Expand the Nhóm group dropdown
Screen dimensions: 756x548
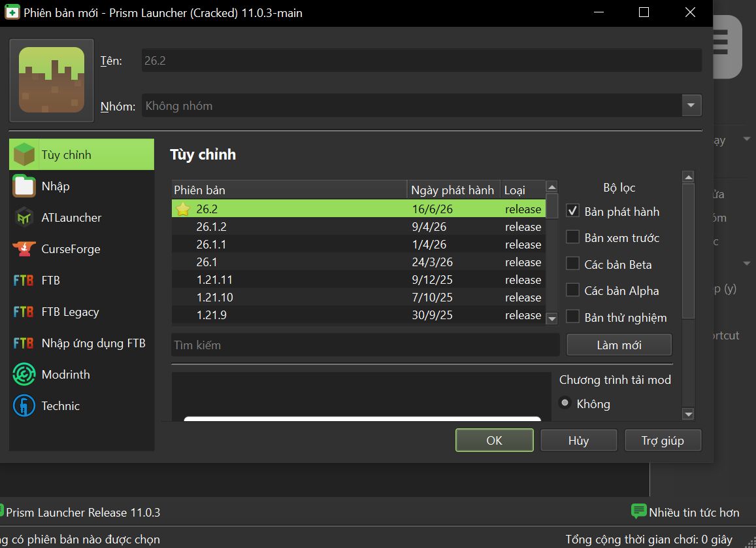[691, 105]
